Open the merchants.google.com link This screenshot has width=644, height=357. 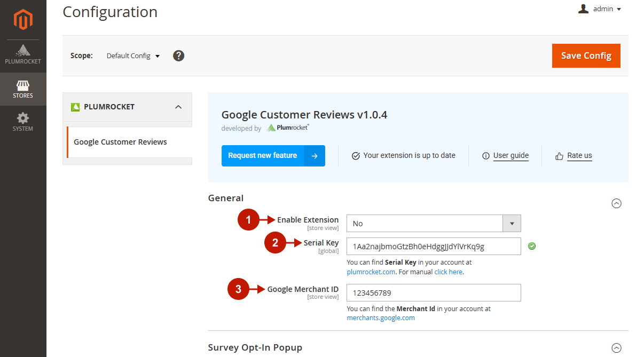[381, 318]
